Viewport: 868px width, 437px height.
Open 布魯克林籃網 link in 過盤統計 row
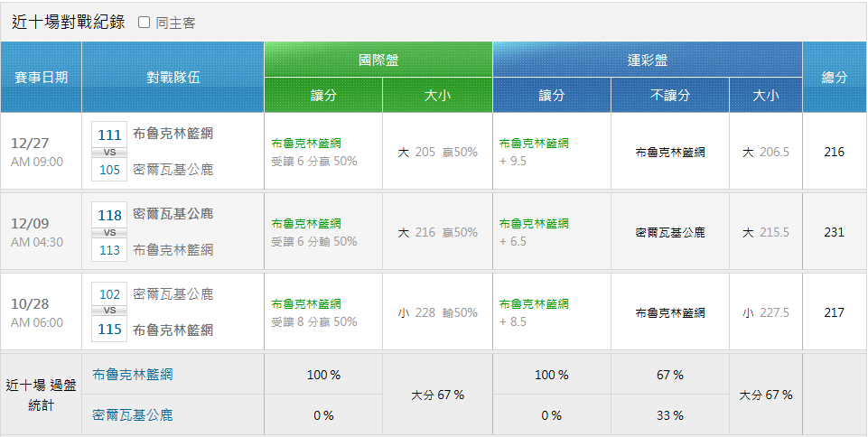point(133,375)
